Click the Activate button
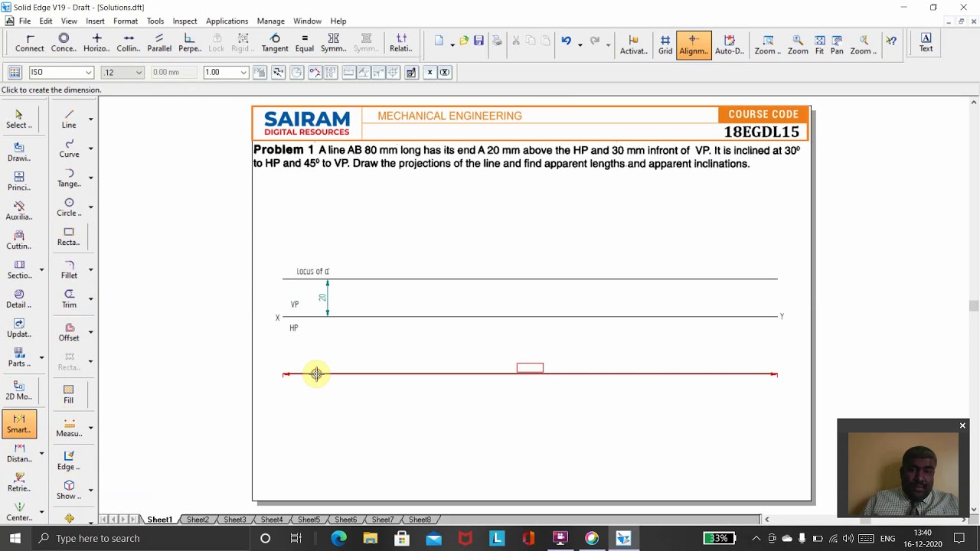980x551 pixels. coord(633,44)
